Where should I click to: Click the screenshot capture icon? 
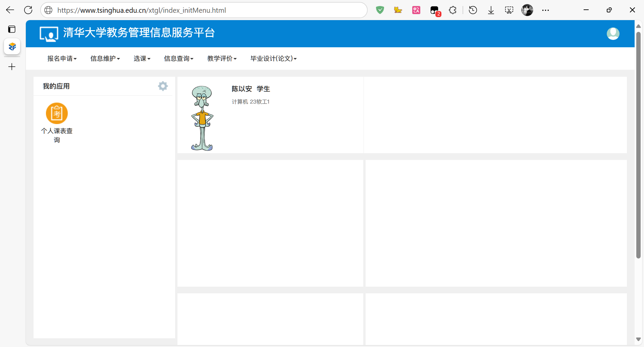[x=509, y=10]
